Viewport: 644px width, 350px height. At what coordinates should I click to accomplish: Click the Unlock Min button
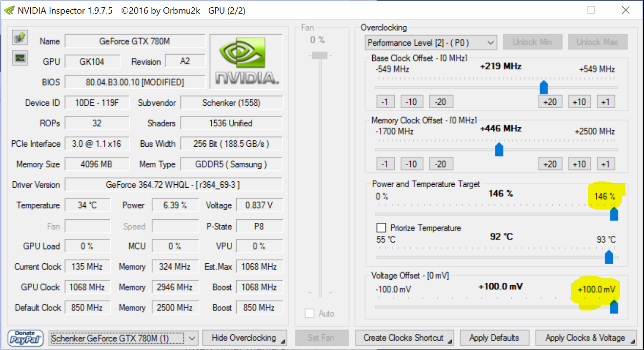click(x=533, y=42)
